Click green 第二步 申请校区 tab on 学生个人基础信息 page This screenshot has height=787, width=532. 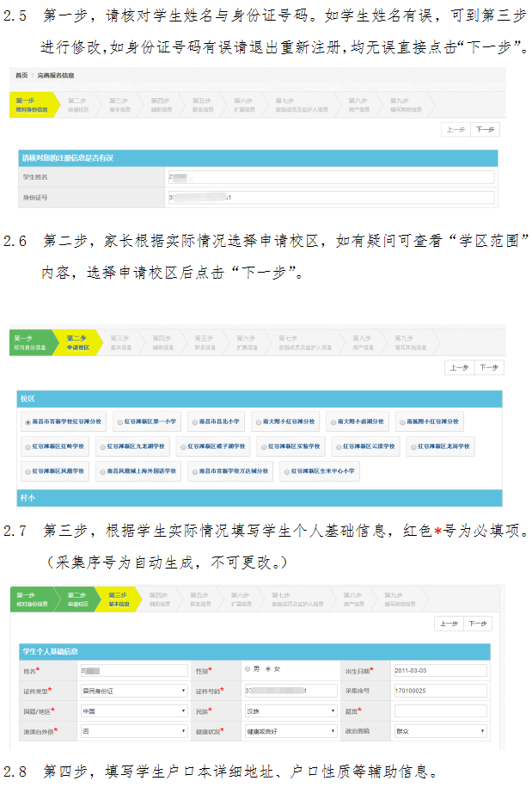point(77,599)
